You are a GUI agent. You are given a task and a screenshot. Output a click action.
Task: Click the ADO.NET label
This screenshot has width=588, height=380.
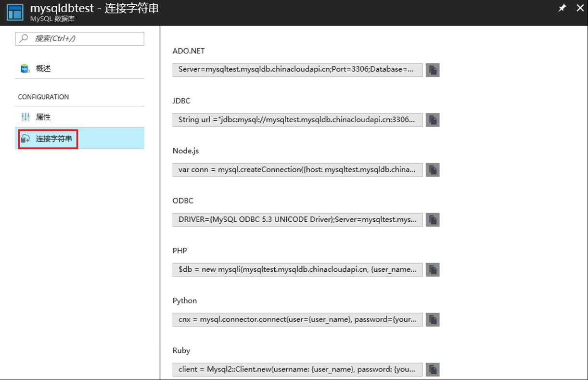(x=189, y=51)
